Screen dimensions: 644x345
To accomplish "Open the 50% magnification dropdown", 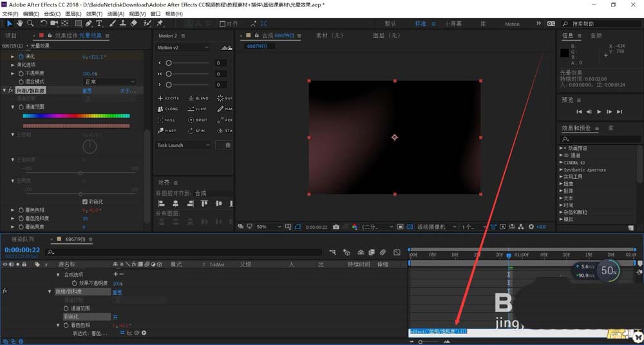I will point(269,227).
